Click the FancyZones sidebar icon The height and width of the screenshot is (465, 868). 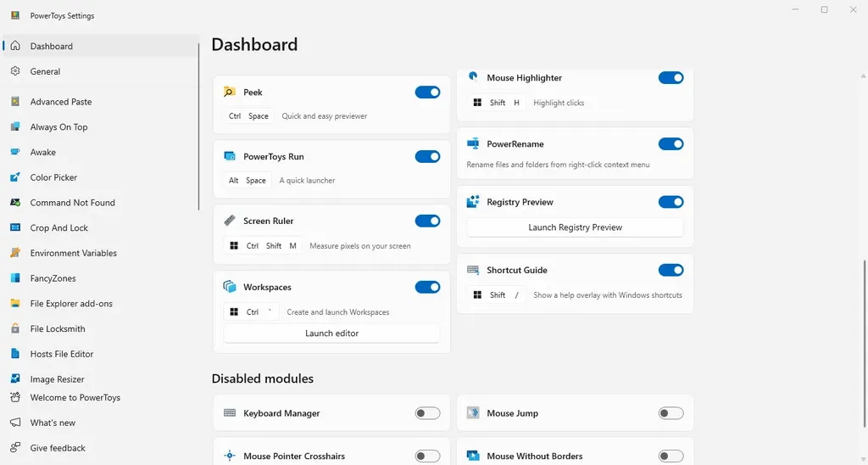(15, 278)
